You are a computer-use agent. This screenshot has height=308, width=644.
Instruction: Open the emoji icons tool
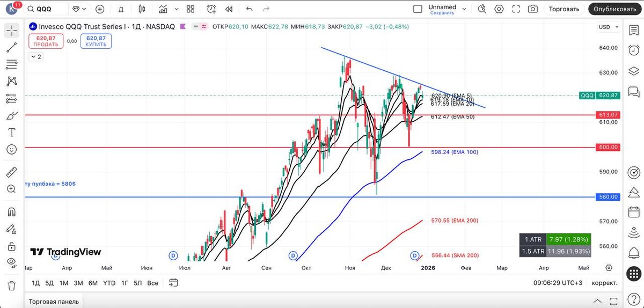11,150
